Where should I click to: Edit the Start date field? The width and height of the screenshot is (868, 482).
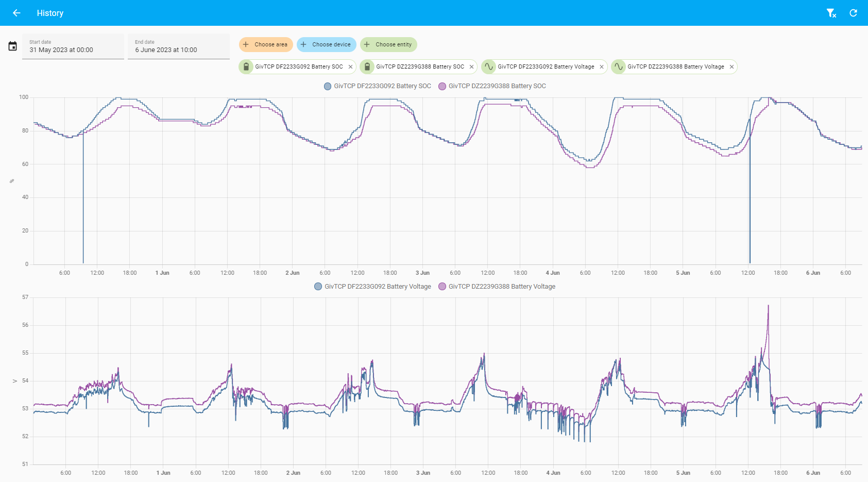[x=73, y=46]
